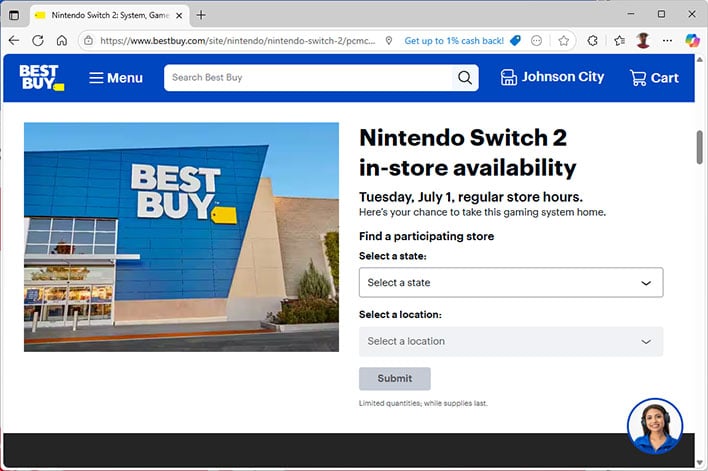View site information lock icon
This screenshot has height=471, width=708.
click(x=89, y=41)
